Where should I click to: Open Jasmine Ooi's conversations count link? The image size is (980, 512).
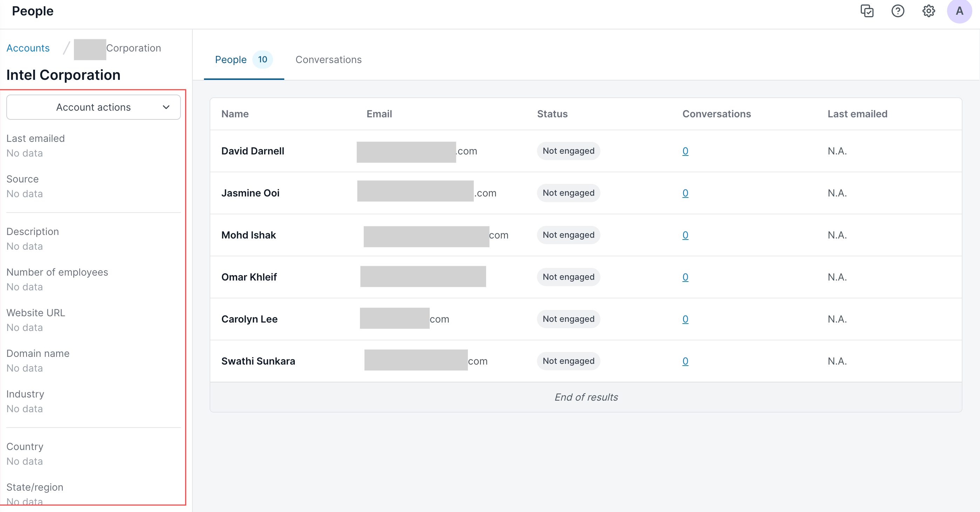pyautogui.click(x=685, y=193)
